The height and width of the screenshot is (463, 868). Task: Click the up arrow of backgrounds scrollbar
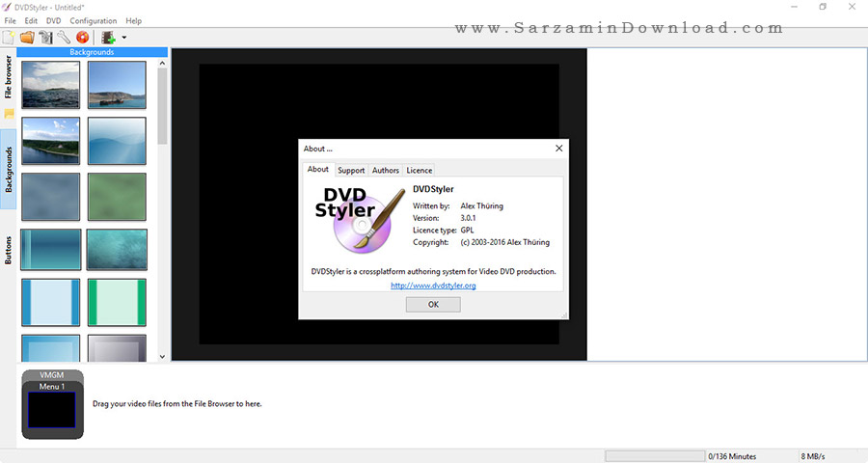click(x=162, y=63)
